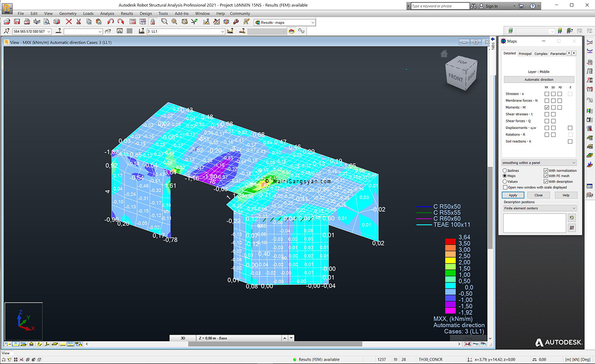The width and height of the screenshot is (595, 364).
Task: Switch to Complex tab in Maps
Action: [x=541, y=54]
